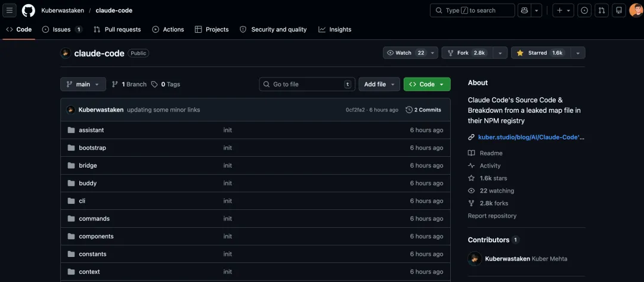The height and width of the screenshot is (282, 644).
Task: Click repo owner avatar next to claude-code title
Action: (66, 53)
